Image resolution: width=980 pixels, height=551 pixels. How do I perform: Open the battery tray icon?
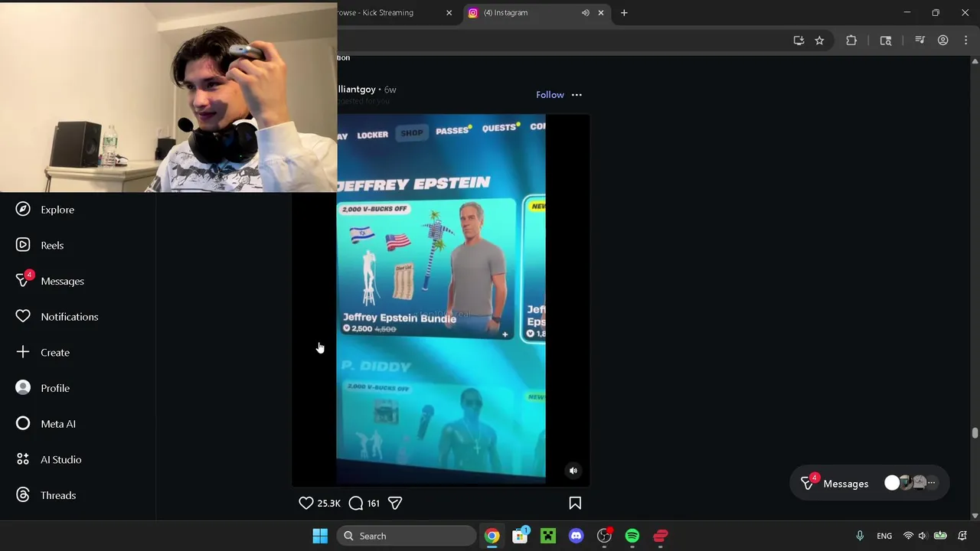click(x=940, y=536)
